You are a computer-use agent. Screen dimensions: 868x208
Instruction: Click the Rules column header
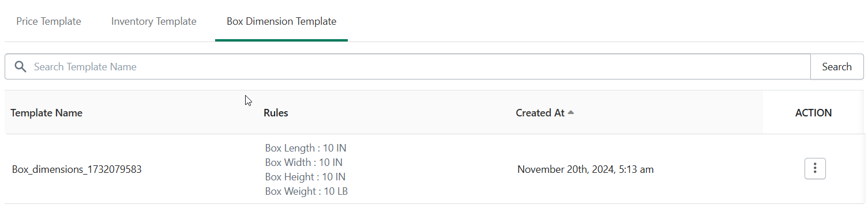tap(276, 113)
